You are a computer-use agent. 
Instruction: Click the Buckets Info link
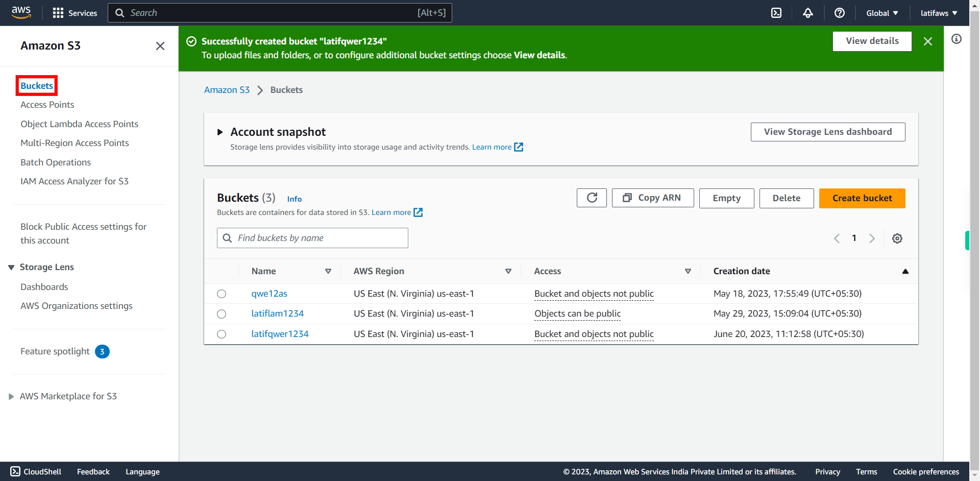tap(295, 199)
